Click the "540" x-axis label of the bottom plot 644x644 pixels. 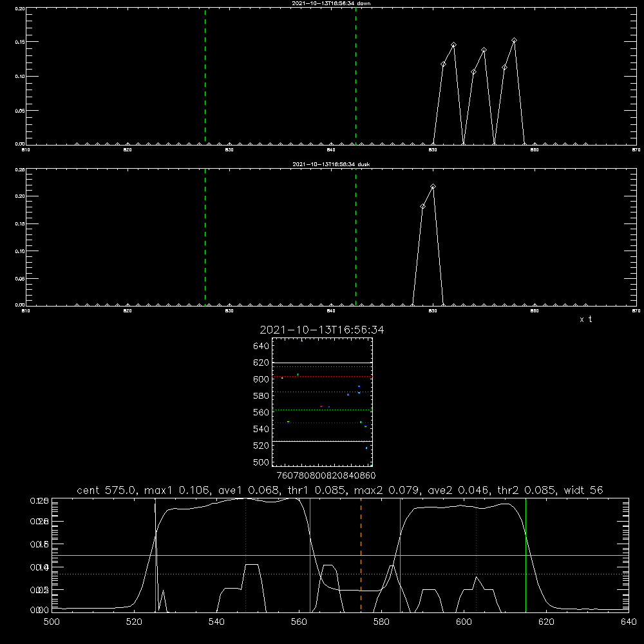(216, 622)
